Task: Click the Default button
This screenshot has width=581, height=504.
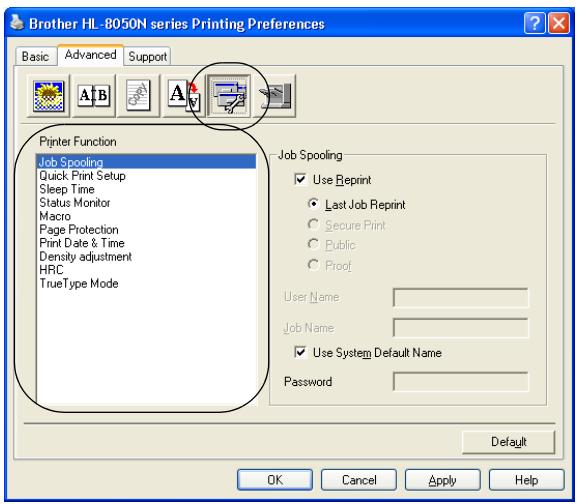Action: coord(508,442)
